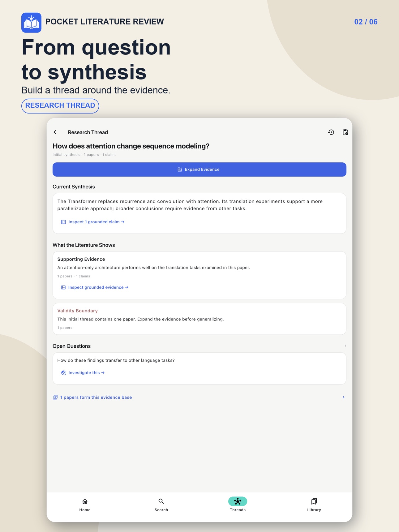
Task: Open the thread history clock icon
Action: click(331, 132)
